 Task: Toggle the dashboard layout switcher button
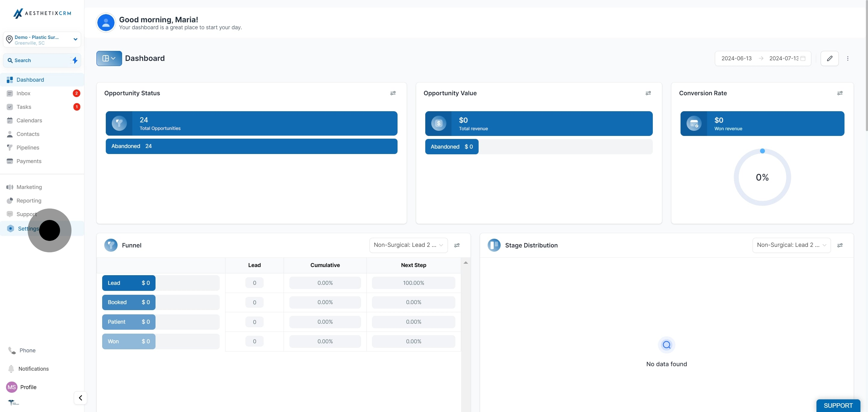pyautogui.click(x=109, y=58)
